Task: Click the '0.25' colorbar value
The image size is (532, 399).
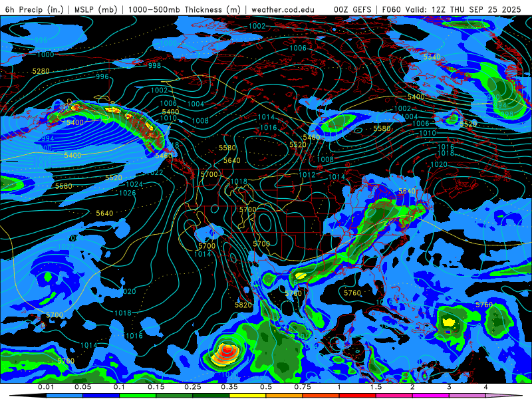Action: (193, 387)
